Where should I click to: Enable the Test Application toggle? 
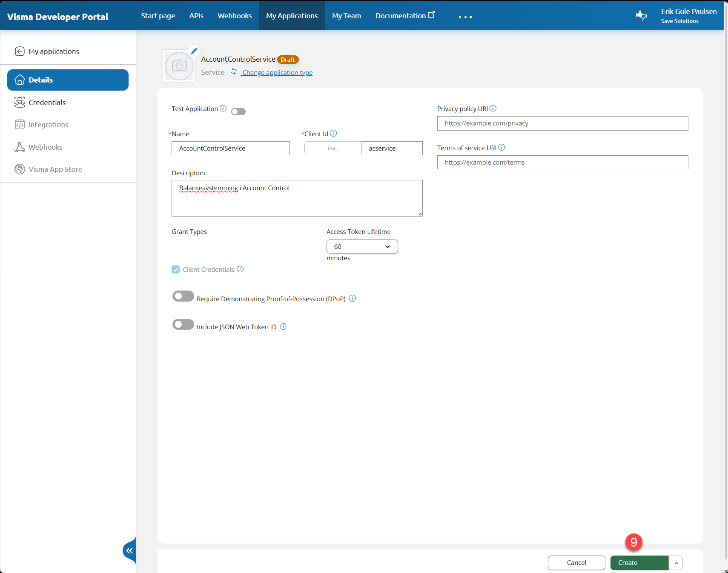pos(238,112)
